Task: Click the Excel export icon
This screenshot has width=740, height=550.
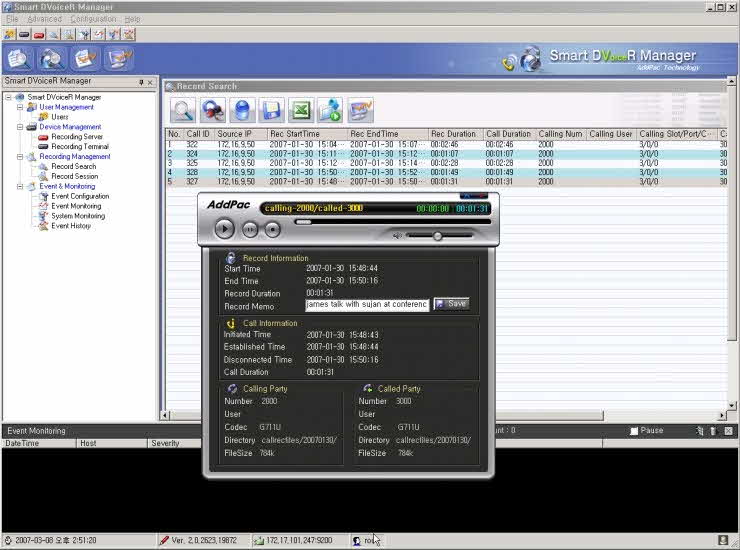Action: 300,110
